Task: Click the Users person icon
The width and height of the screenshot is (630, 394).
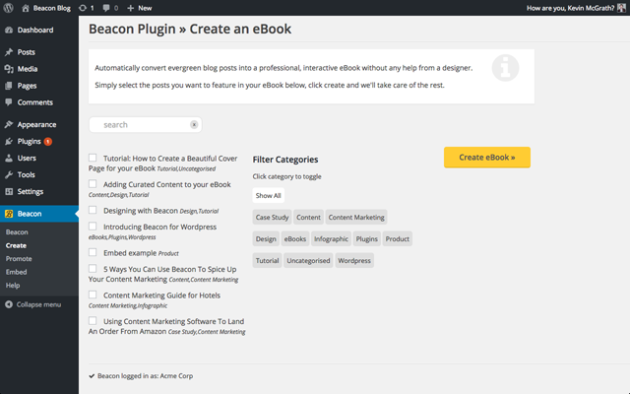Action: (9, 158)
